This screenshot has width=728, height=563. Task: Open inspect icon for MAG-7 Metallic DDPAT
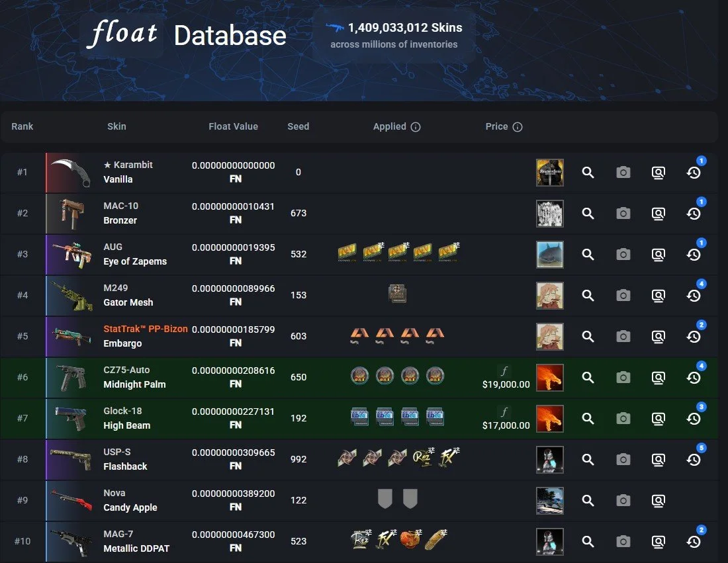tap(659, 542)
